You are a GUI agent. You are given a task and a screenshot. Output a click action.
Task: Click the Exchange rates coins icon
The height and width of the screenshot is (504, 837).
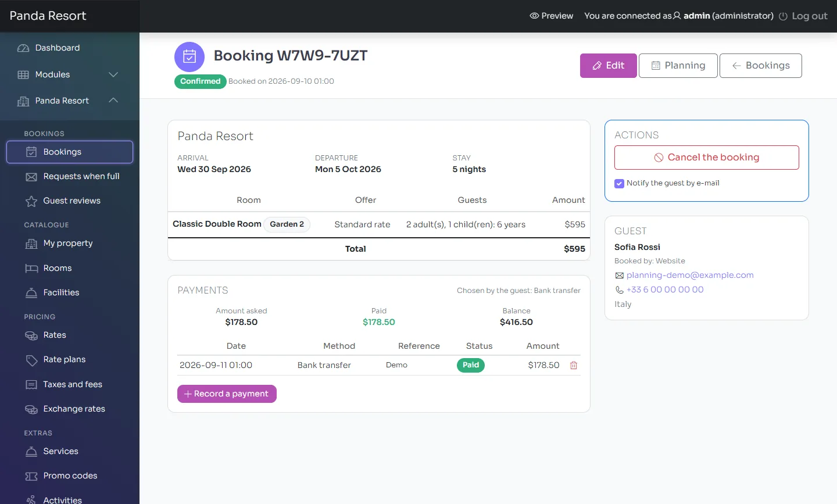click(x=31, y=409)
